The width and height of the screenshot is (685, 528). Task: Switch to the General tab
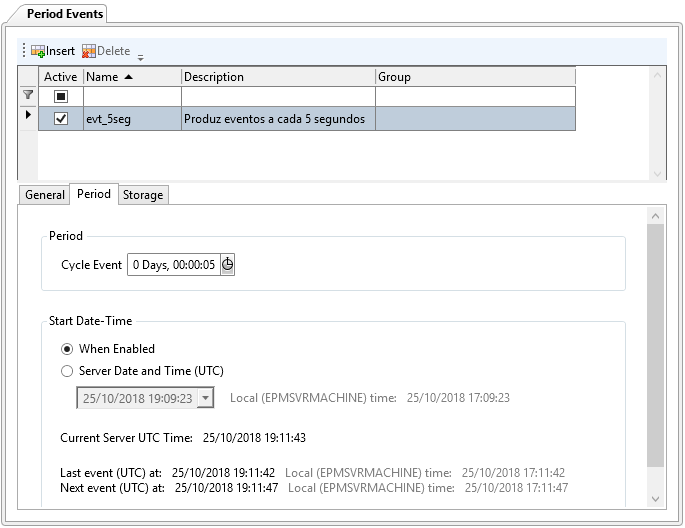45,195
